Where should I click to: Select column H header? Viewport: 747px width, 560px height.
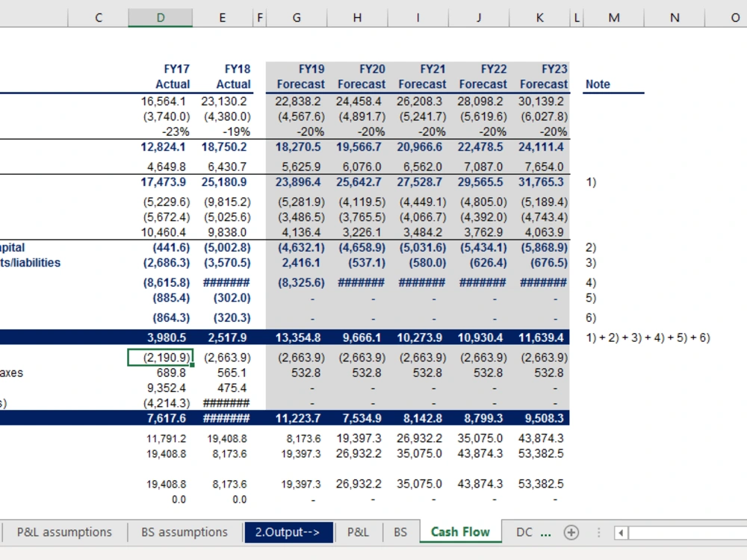click(357, 18)
